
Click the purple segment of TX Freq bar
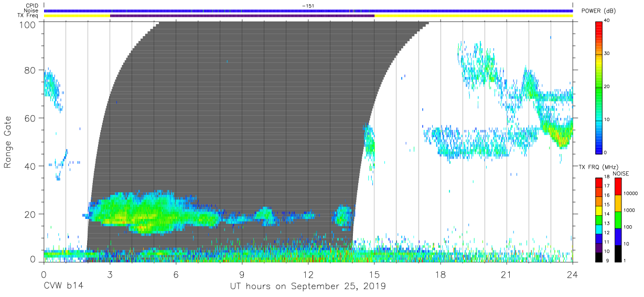[242, 16]
